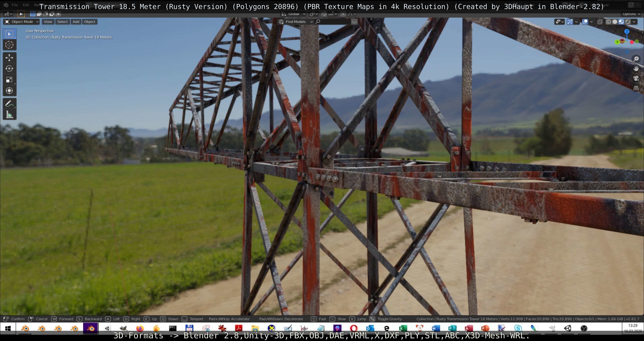Image resolution: width=644 pixels, height=341 pixels.
Task: Switch to Material Preview shading
Action: click(621, 22)
